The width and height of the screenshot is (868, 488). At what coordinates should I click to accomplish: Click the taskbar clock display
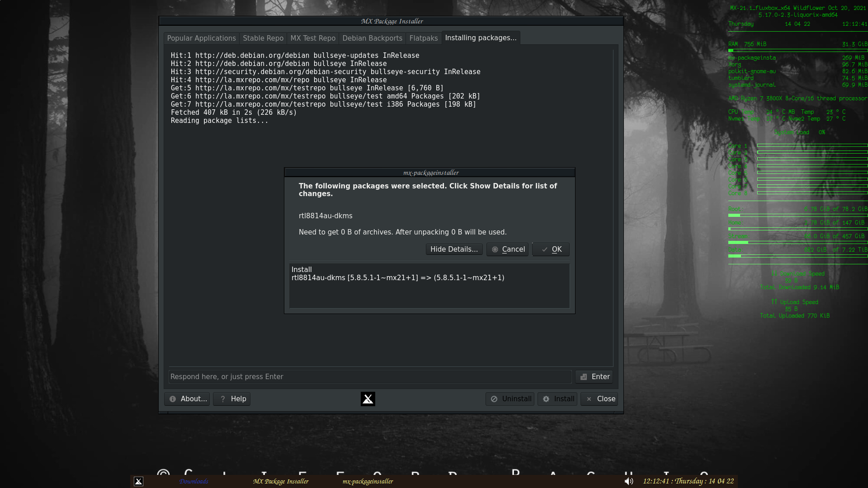688,481
